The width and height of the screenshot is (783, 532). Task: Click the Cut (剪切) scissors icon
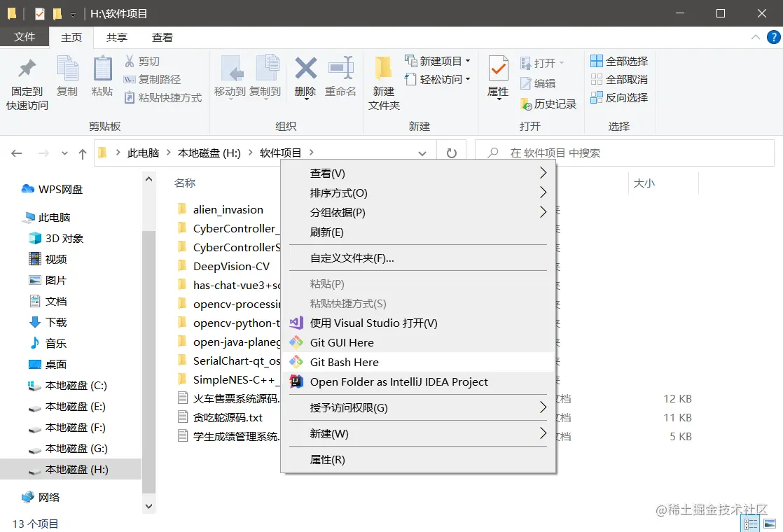[x=130, y=61]
